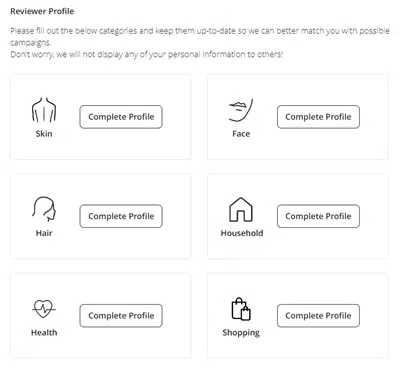The width and height of the screenshot is (400, 369).
Task: Select the Face category label
Action: (241, 134)
